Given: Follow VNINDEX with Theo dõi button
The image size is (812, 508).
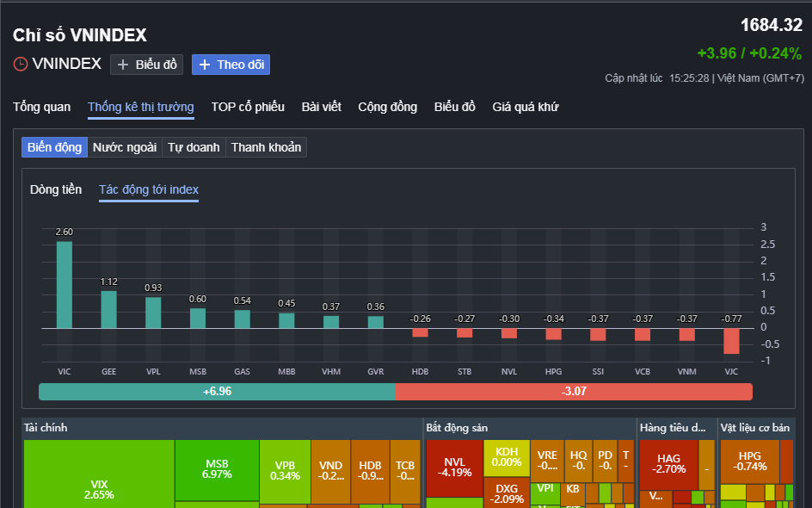Looking at the screenshot, I should [x=231, y=65].
